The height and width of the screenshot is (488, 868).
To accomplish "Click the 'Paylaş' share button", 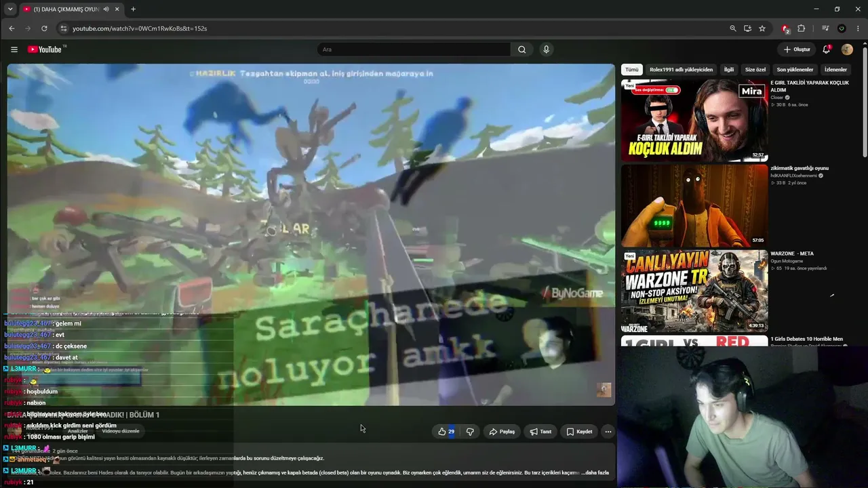I will [x=502, y=432].
